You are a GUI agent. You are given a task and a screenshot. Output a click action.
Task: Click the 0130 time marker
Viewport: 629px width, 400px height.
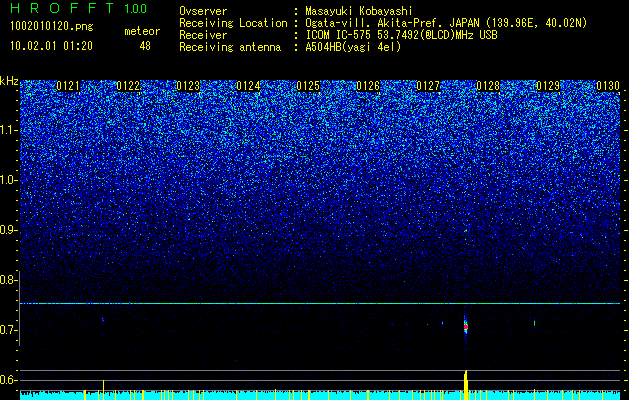(608, 86)
